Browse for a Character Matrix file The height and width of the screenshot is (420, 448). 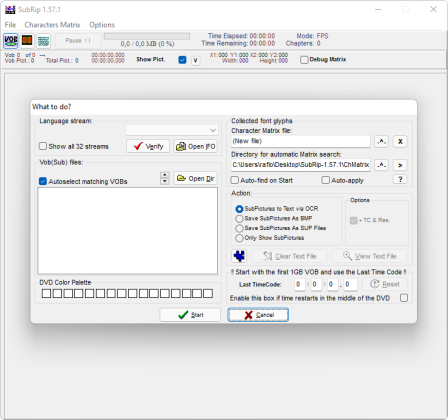point(381,141)
